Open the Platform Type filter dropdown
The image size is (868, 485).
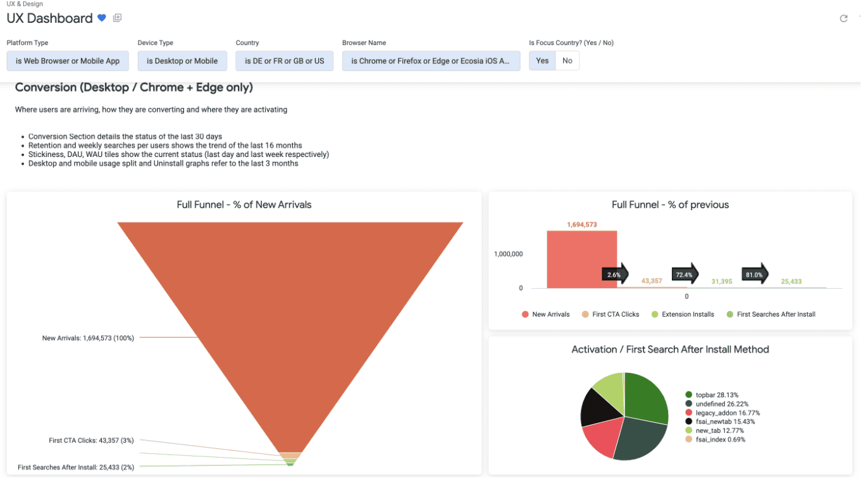(x=68, y=61)
